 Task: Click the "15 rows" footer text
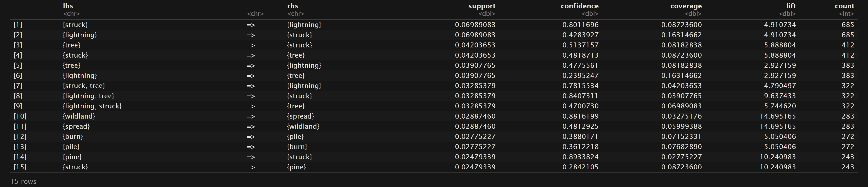[23, 182]
